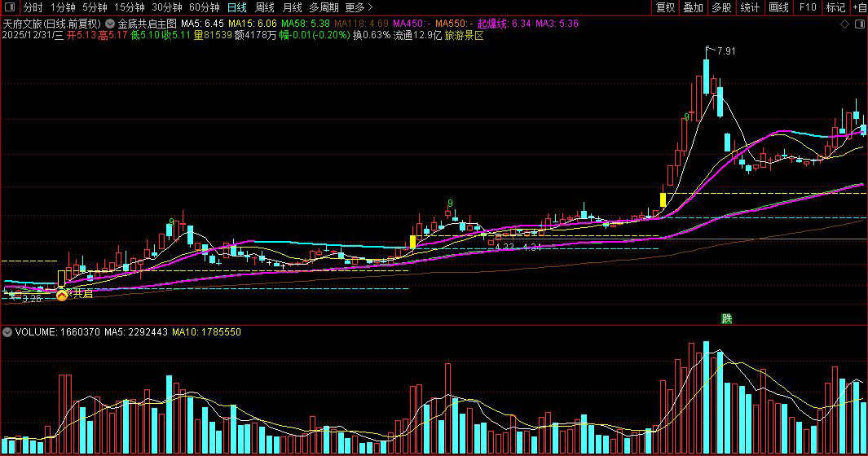Viewport: 868px width, 456px height.
Task: Add stock to watchlist with +自
Action: point(859,7)
